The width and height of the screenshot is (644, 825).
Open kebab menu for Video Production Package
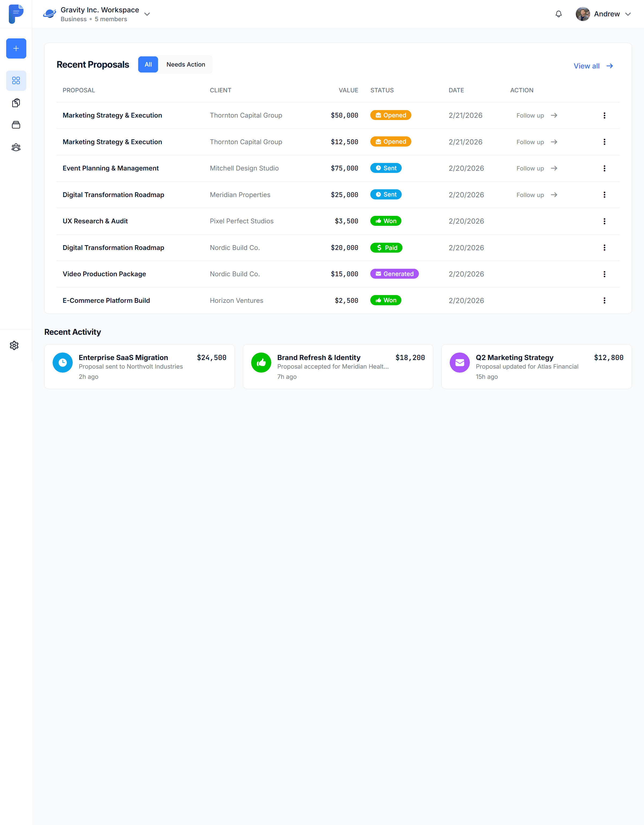604,274
